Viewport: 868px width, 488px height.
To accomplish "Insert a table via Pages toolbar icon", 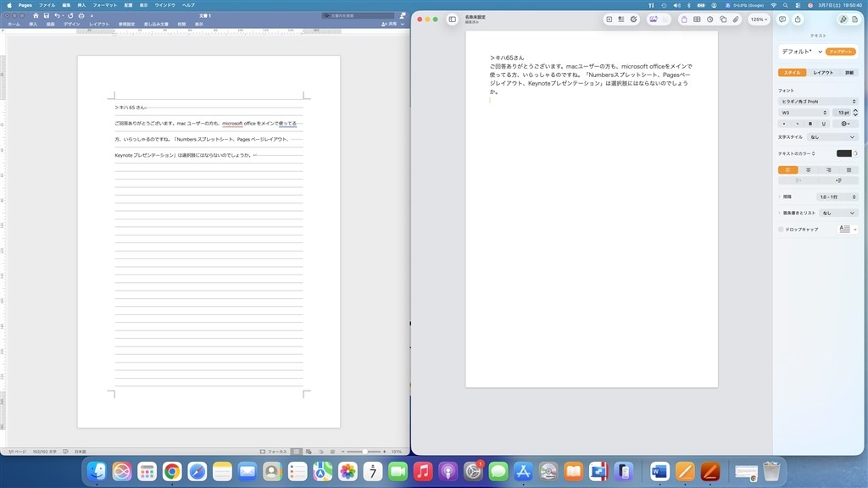I will tap(697, 19).
